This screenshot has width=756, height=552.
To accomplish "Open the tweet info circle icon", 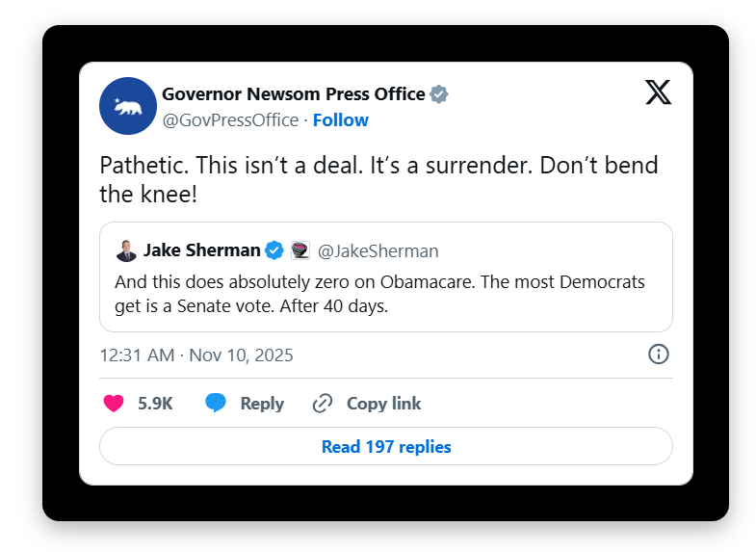I will (x=658, y=355).
